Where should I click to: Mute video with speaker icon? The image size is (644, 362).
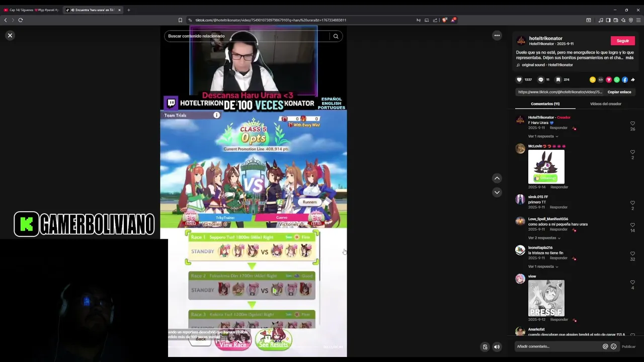(x=497, y=347)
